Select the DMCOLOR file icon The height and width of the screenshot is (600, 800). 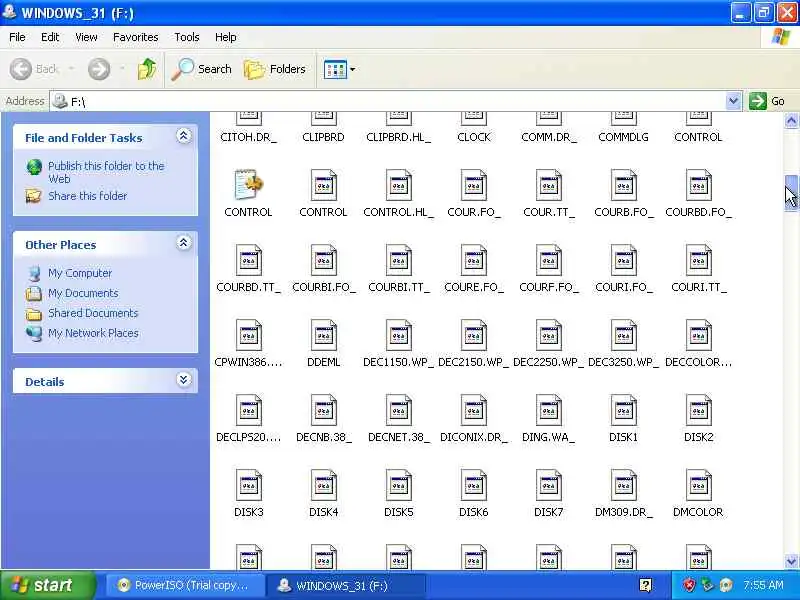[698, 485]
